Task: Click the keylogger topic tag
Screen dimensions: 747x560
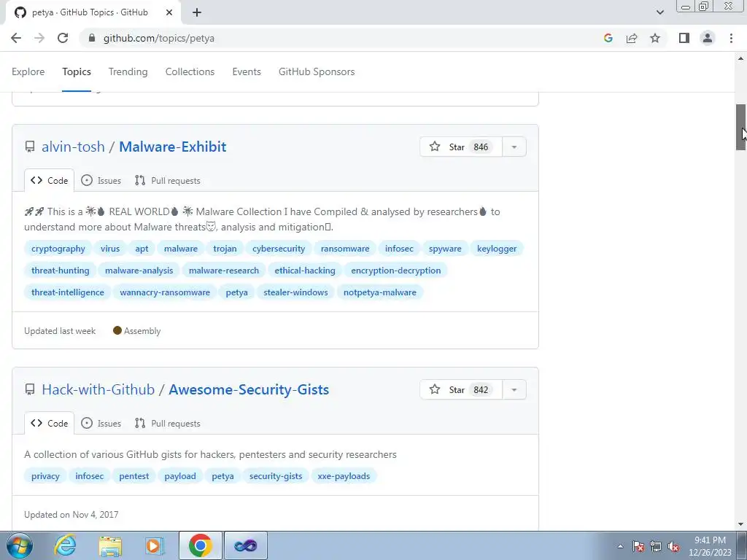Action: click(497, 249)
